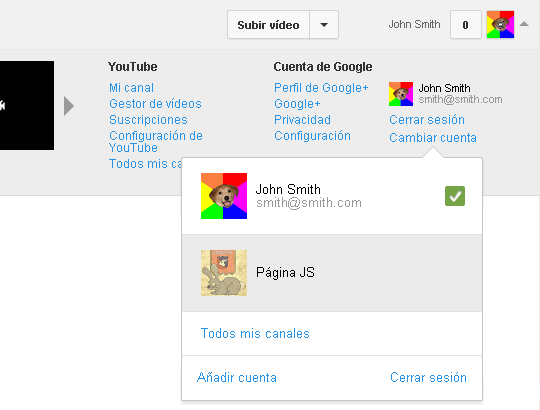The width and height of the screenshot is (540, 410).
Task: Open Todos mis canales in popup
Action: pyautogui.click(x=255, y=334)
